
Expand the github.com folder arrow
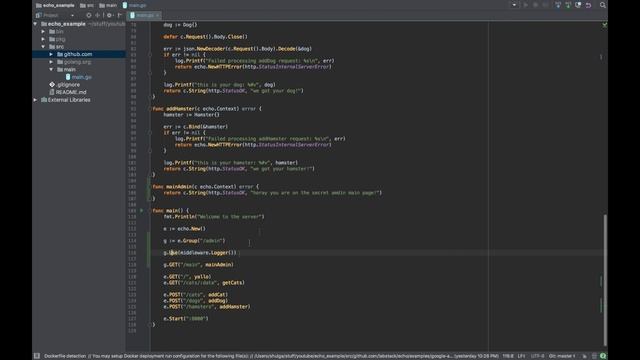pos(51,54)
